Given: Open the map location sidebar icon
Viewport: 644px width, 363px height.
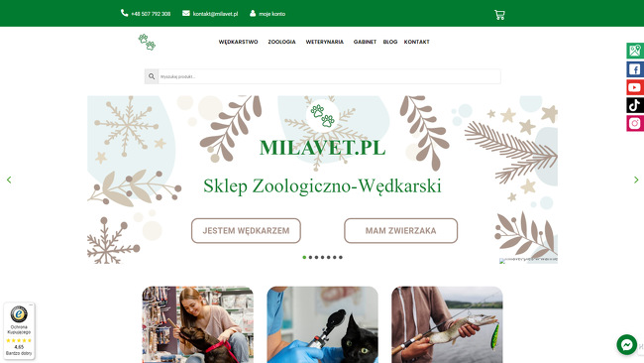Looking at the screenshot, I should click(x=635, y=51).
